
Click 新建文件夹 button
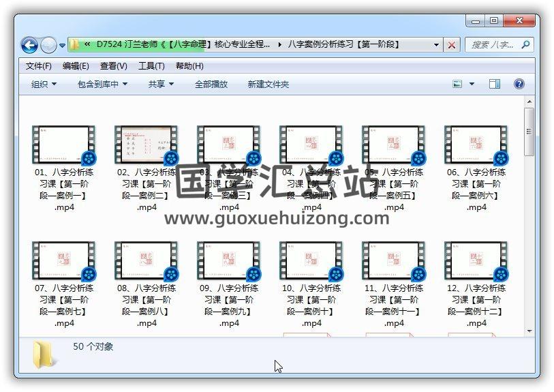point(268,85)
